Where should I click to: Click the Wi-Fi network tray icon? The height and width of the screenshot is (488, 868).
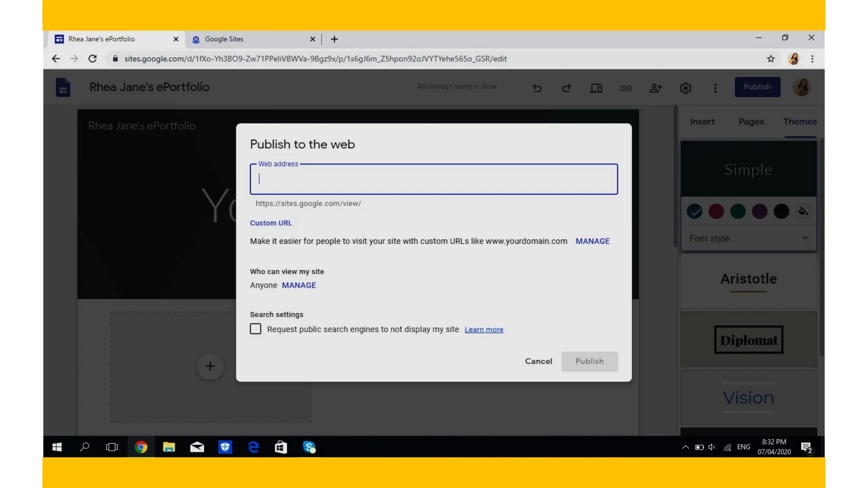[x=727, y=447]
